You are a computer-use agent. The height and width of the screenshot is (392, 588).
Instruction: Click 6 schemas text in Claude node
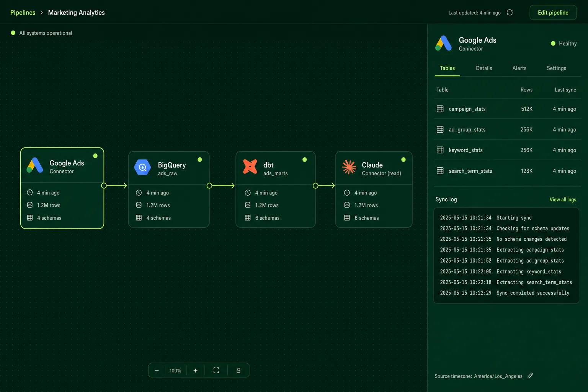click(366, 218)
